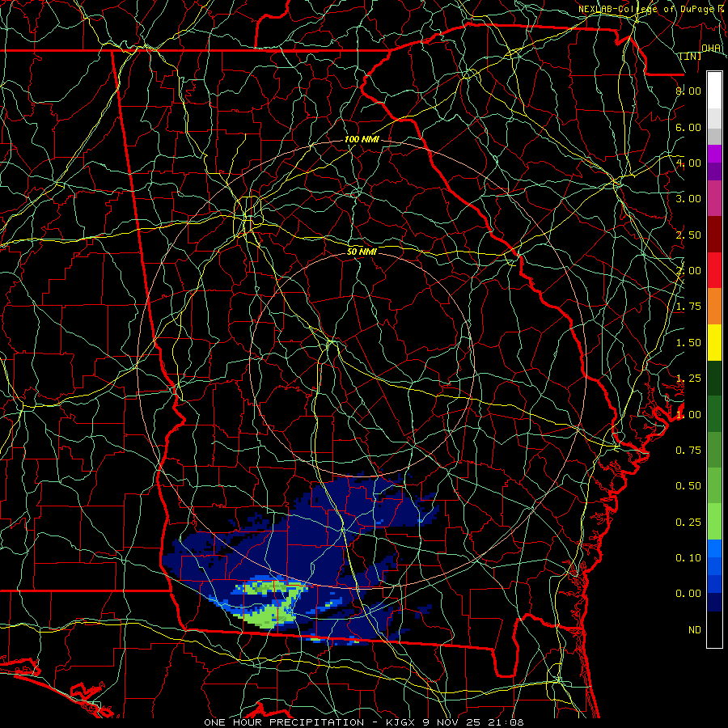Select the 0.00 legend label
The image size is (728, 728).
tap(688, 594)
